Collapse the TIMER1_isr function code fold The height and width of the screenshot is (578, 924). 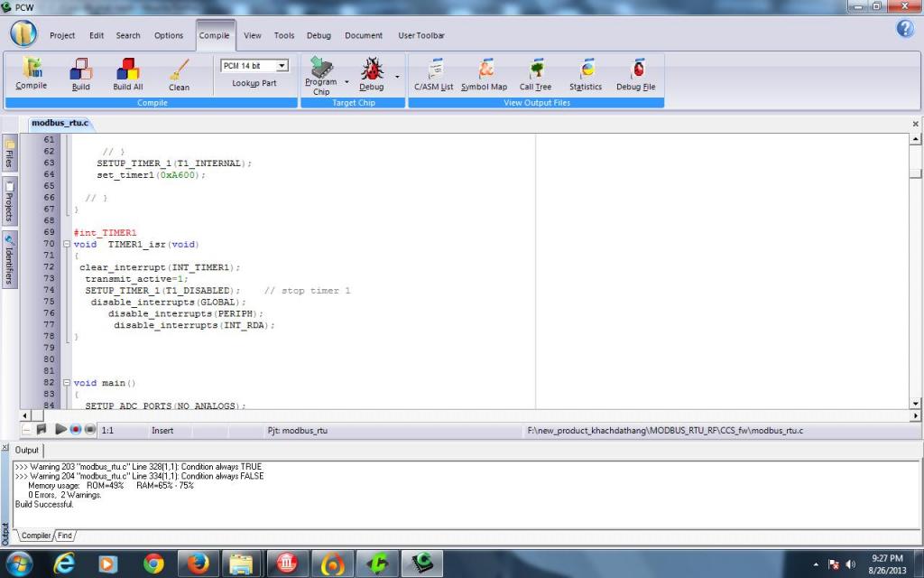coord(66,245)
